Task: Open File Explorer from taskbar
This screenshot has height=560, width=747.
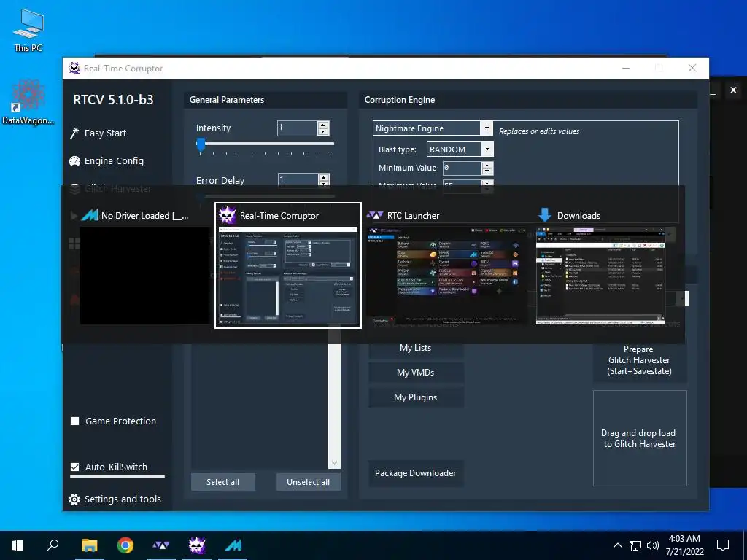Action: (x=89, y=545)
